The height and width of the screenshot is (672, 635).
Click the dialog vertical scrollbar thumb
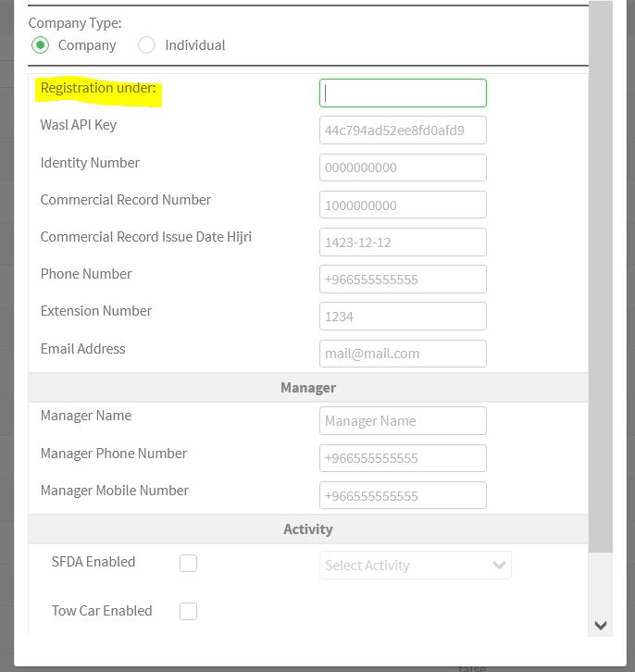point(601,277)
